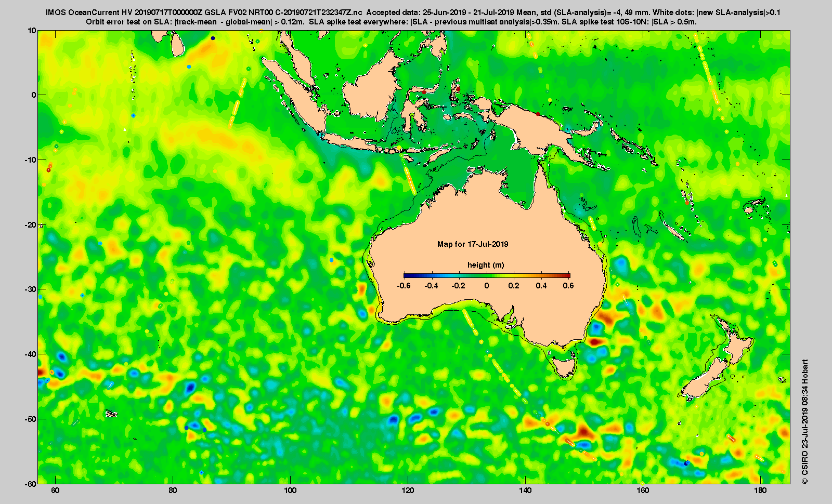This screenshot has height=504, width=832.
Task: Click the 'height (m)' colorbar title
Action: tap(486, 265)
